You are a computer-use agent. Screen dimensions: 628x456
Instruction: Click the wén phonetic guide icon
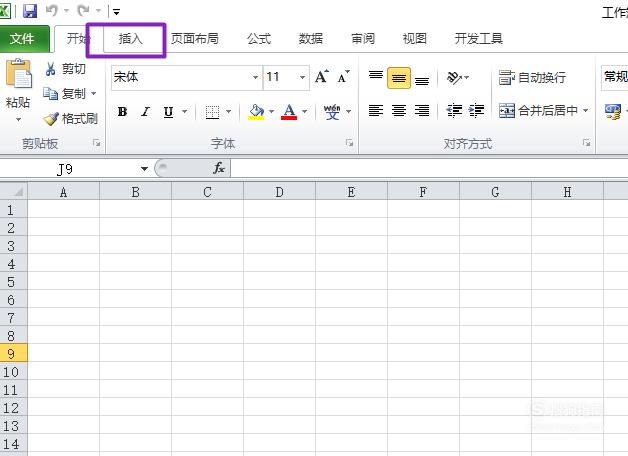pyautogui.click(x=332, y=112)
